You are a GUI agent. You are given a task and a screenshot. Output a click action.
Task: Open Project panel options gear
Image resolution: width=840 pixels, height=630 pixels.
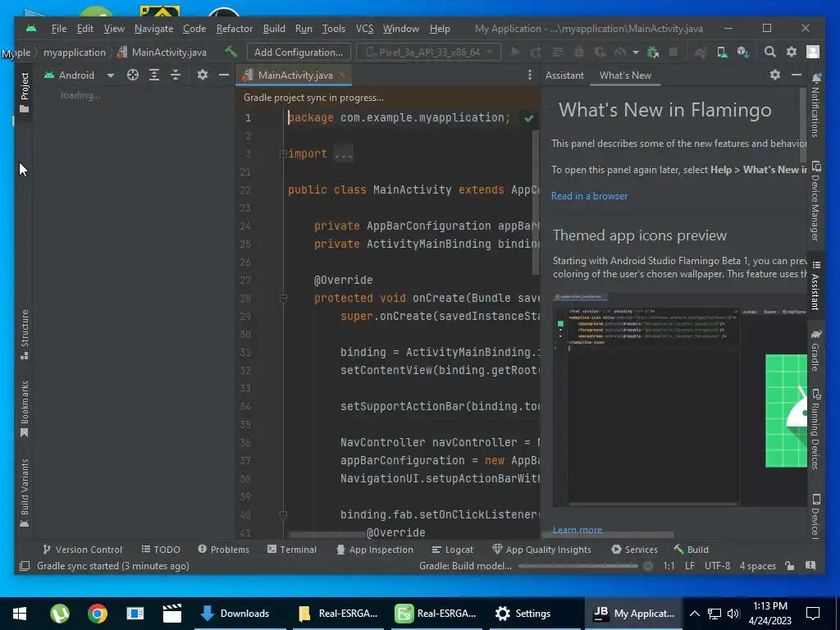click(202, 75)
